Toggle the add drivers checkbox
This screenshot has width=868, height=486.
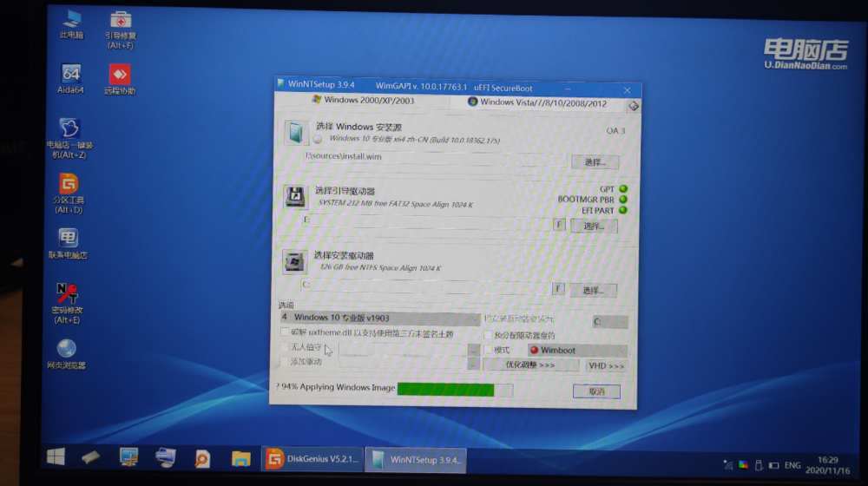pyautogui.click(x=284, y=361)
